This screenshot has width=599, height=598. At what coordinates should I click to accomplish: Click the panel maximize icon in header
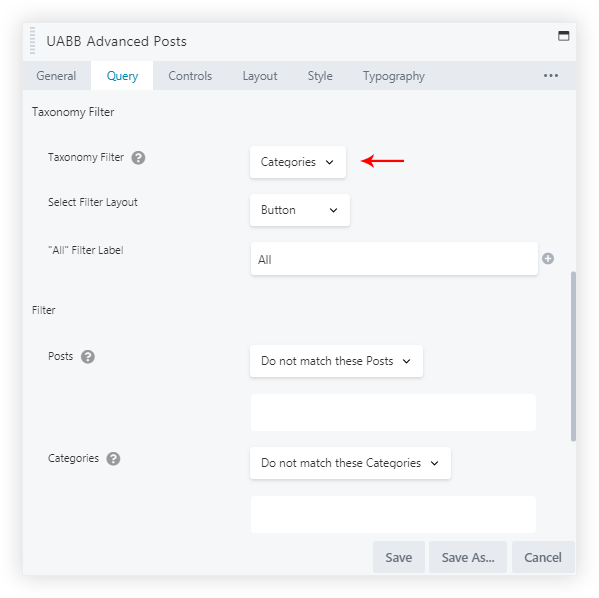point(563,36)
